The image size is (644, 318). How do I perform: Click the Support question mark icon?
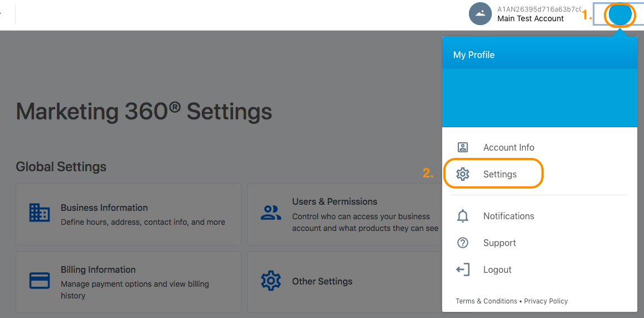click(463, 243)
